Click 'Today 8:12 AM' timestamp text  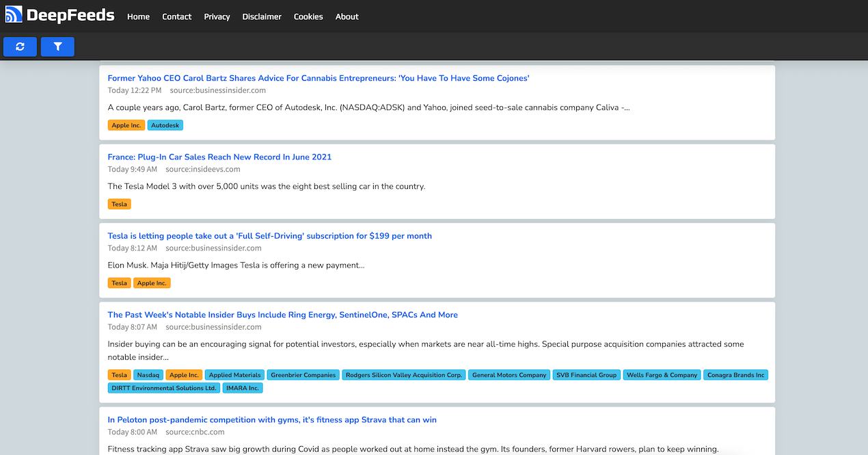[x=133, y=248]
